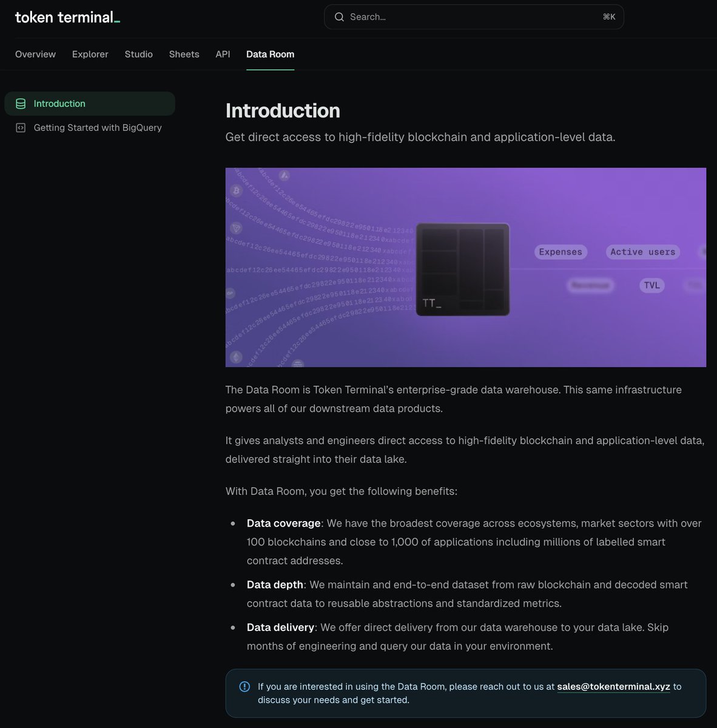Image resolution: width=717 pixels, height=728 pixels.
Task: Click the purple Data Room banner image
Action: click(x=466, y=268)
